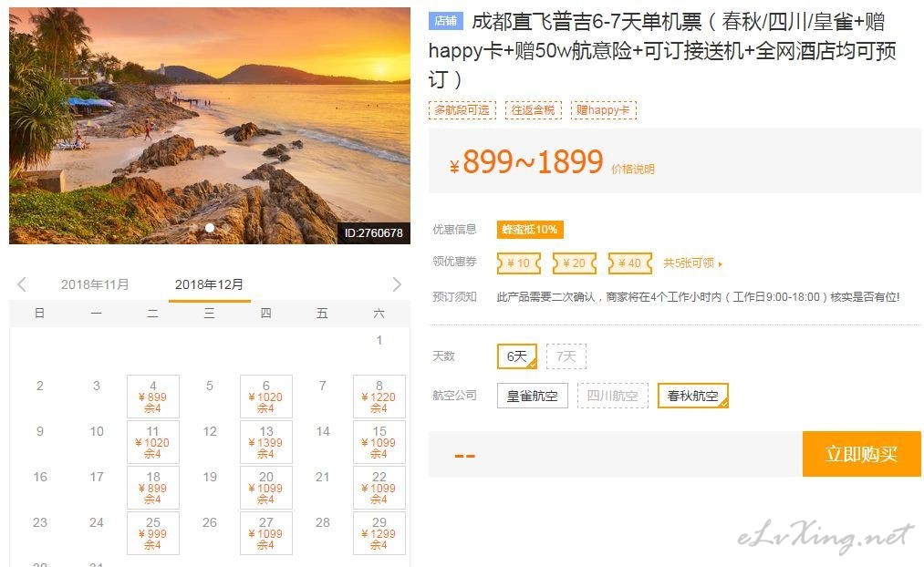This screenshot has width=924, height=567.
Task: Click unavailable date December 1
Action: 379,340
